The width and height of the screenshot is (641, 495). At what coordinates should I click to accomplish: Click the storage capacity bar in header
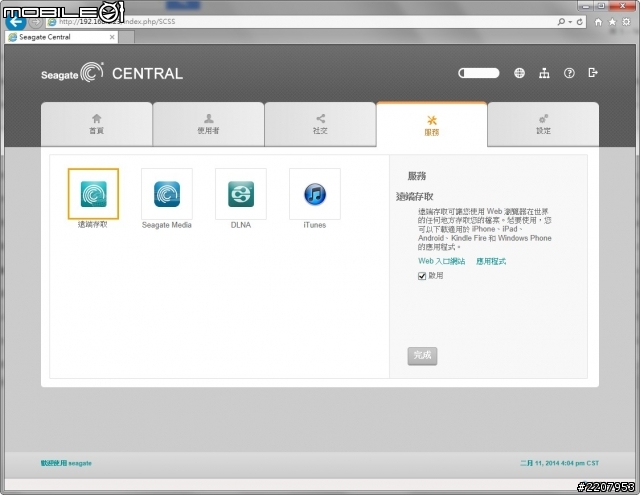(x=479, y=73)
